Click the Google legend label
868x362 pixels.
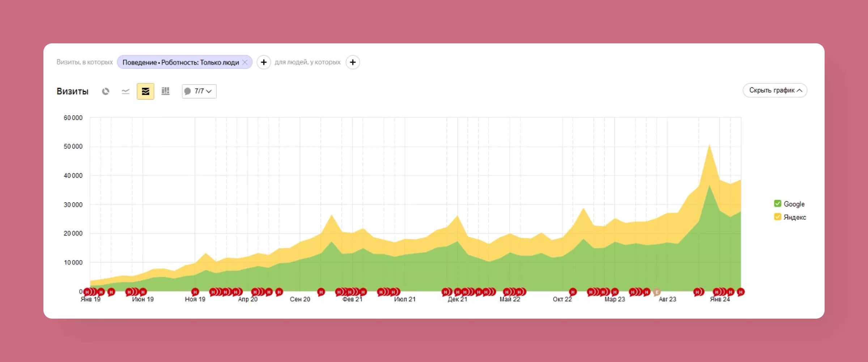(794, 204)
